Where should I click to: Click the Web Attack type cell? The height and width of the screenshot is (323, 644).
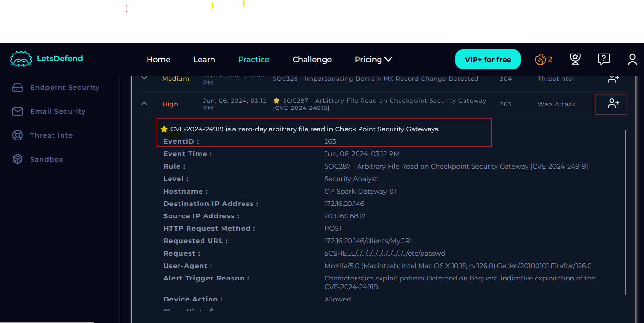tap(557, 104)
